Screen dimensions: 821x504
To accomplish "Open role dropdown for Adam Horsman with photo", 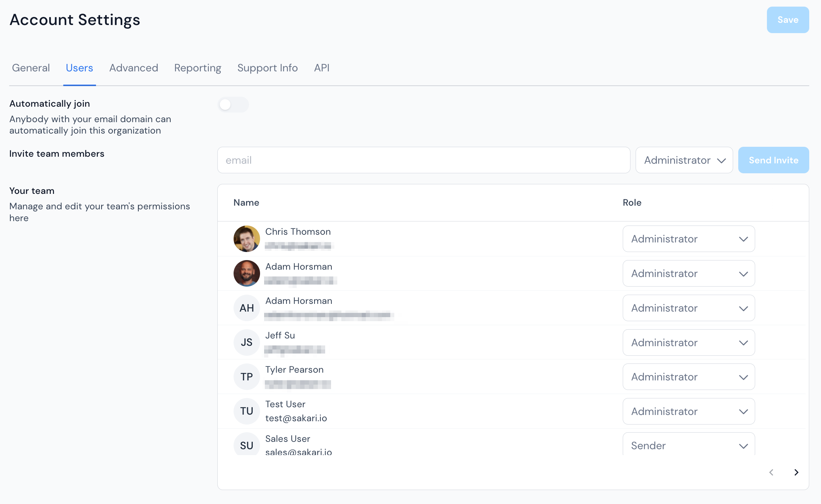I will pos(689,273).
